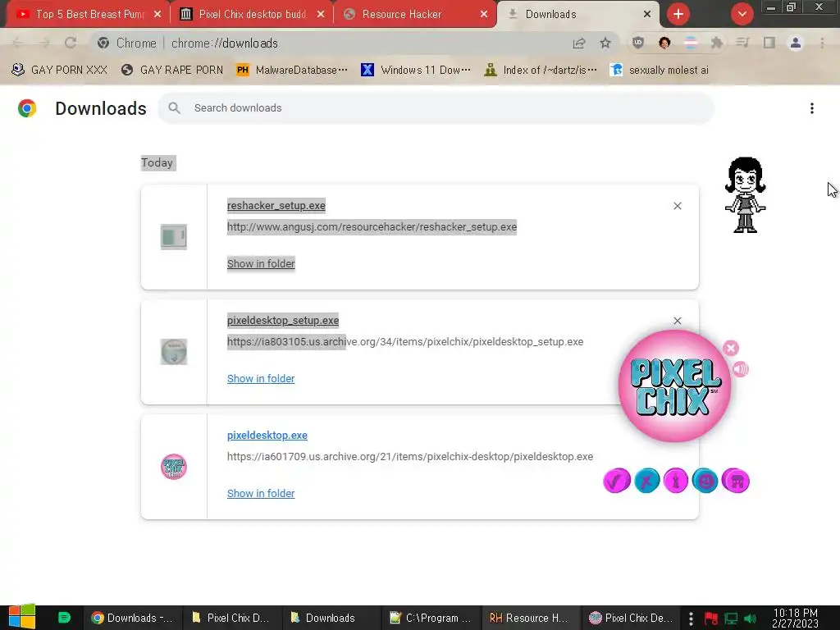Open a new tab with plus button
Viewport: 840px width, 630px height.
click(678, 14)
